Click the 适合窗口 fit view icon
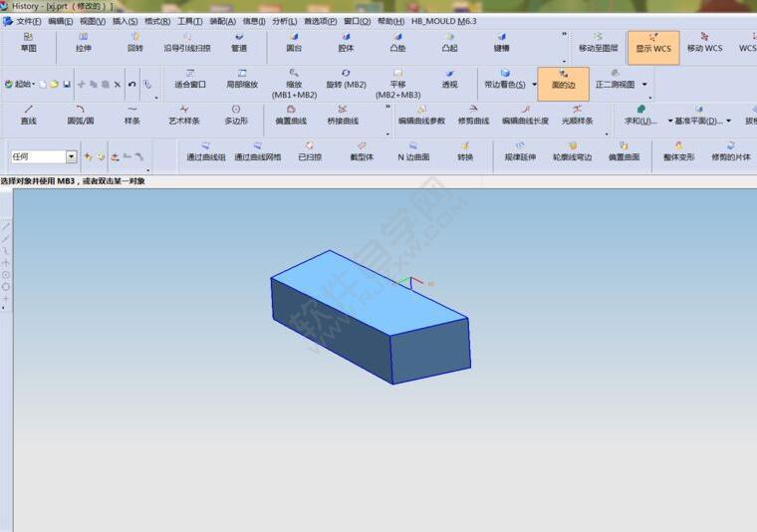The width and height of the screenshot is (757, 532). click(190, 79)
